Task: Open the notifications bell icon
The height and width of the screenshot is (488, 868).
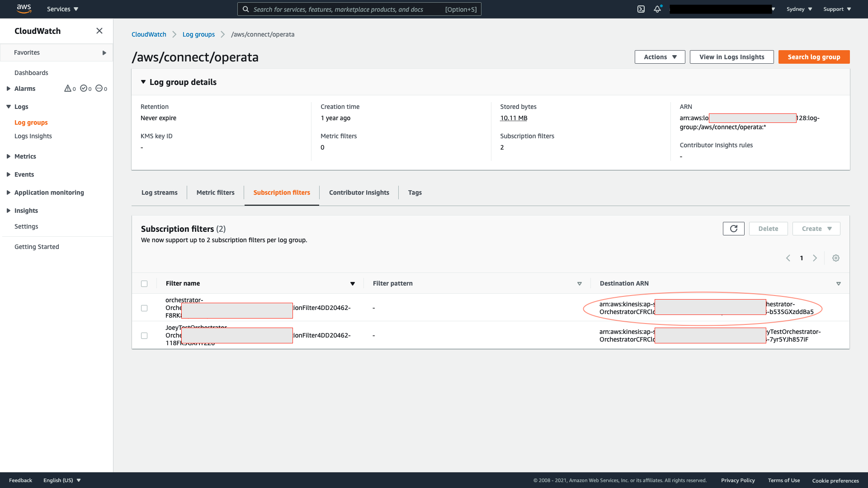Action: click(x=657, y=9)
